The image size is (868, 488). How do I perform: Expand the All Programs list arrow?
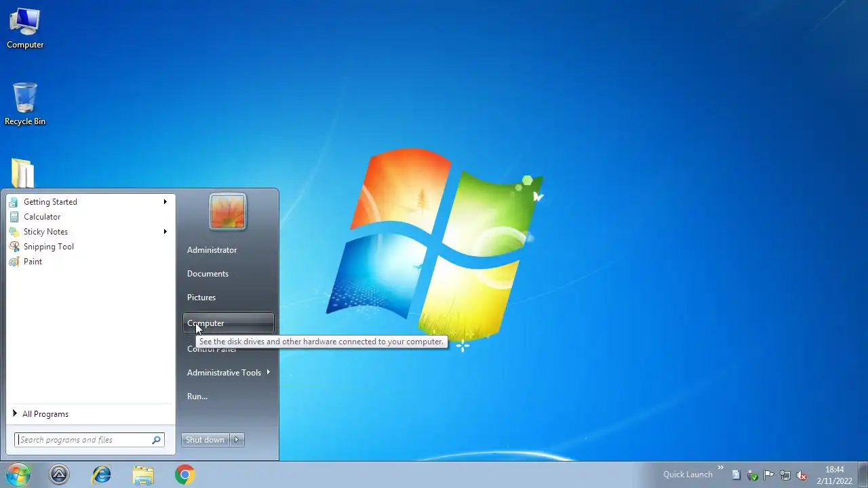(x=15, y=413)
